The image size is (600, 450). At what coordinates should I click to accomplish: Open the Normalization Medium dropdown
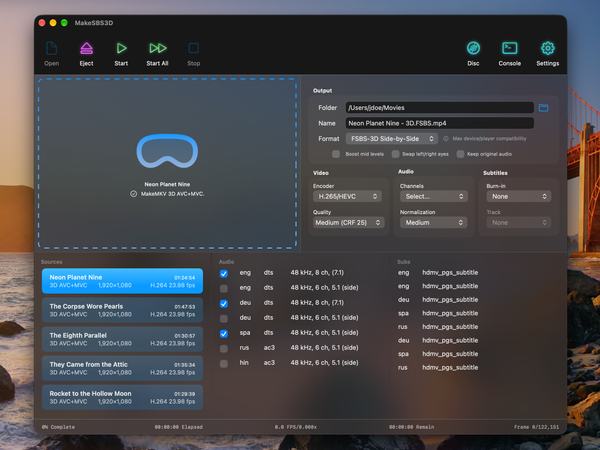(434, 222)
